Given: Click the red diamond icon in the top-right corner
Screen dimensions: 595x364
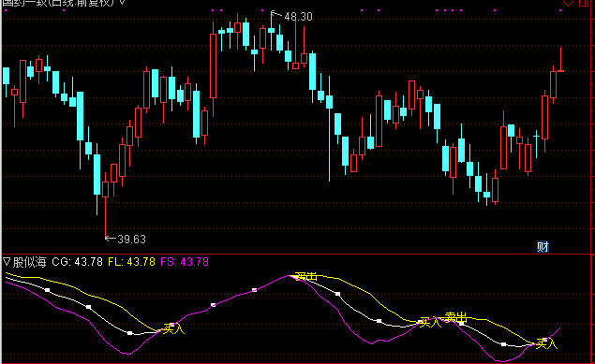Looking at the screenshot, I should point(568,3).
